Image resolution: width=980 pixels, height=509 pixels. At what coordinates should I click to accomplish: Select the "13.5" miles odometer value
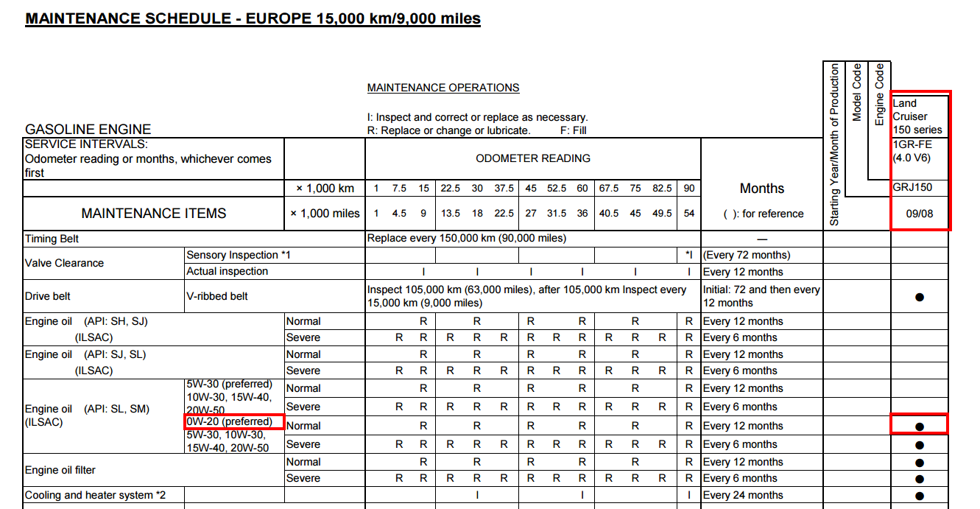tap(451, 214)
